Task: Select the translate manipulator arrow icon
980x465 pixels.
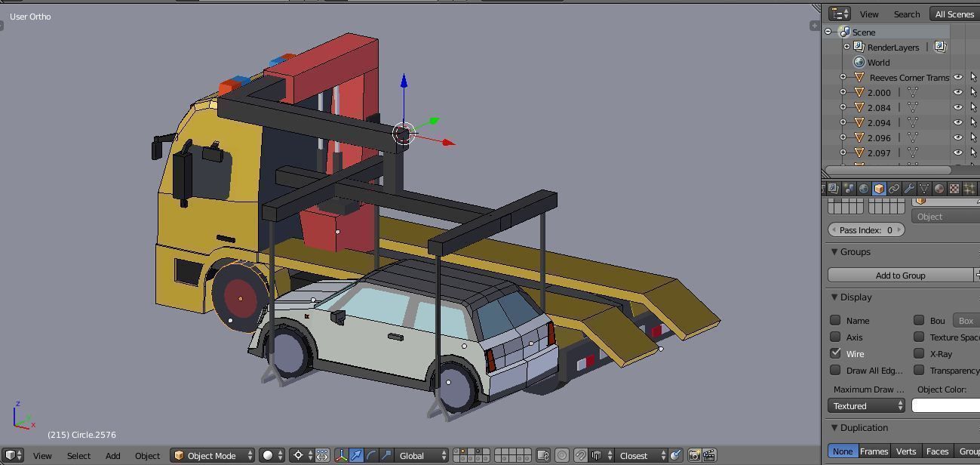Action: point(356,455)
